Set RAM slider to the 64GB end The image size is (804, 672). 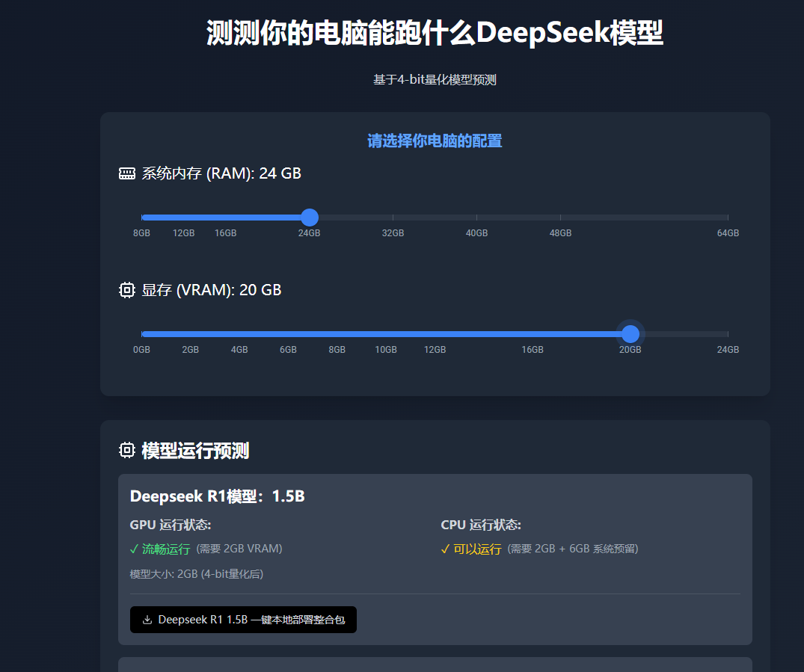pyautogui.click(x=728, y=218)
